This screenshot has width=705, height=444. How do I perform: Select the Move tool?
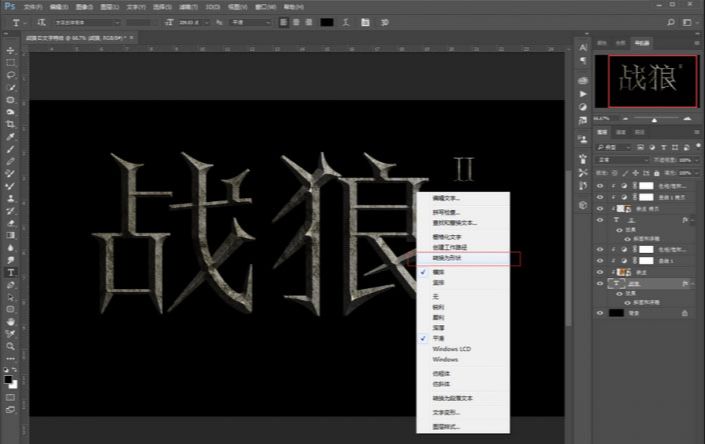click(x=10, y=50)
